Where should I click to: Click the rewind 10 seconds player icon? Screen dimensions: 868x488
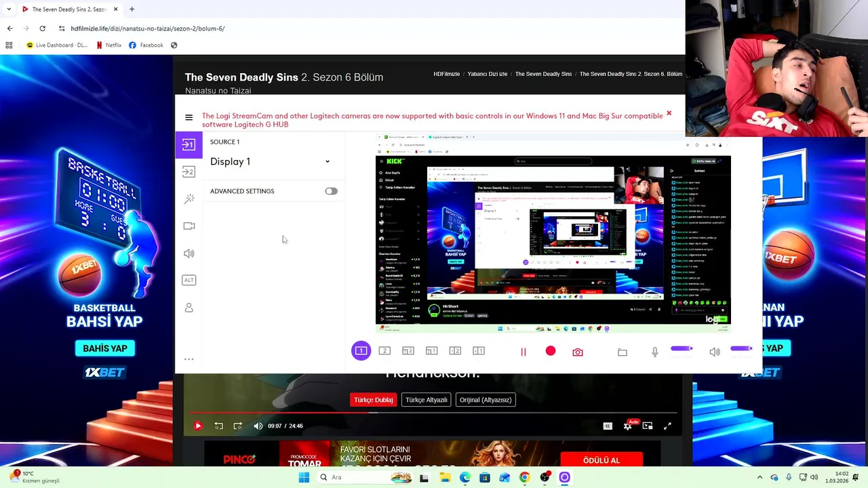(x=218, y=426)
